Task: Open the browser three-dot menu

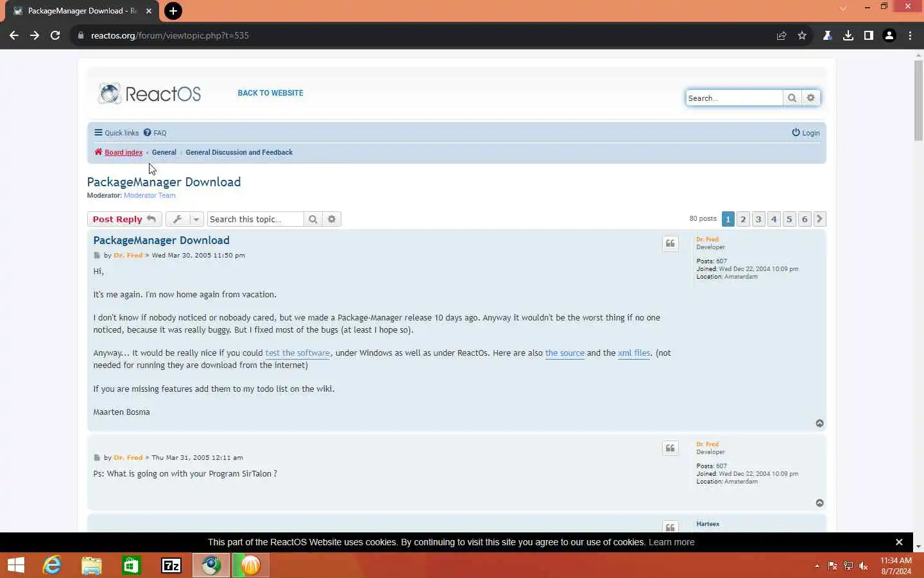Action: (910, 35)
